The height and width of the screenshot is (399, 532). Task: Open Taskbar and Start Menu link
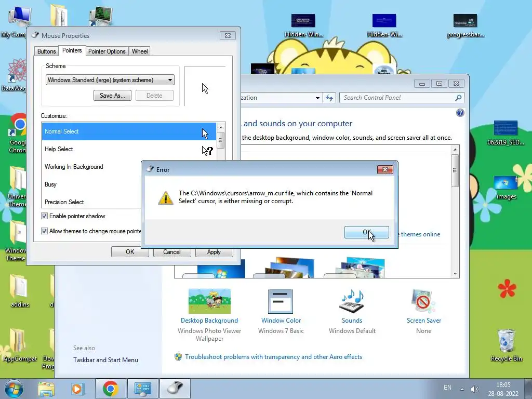(105, 360)
